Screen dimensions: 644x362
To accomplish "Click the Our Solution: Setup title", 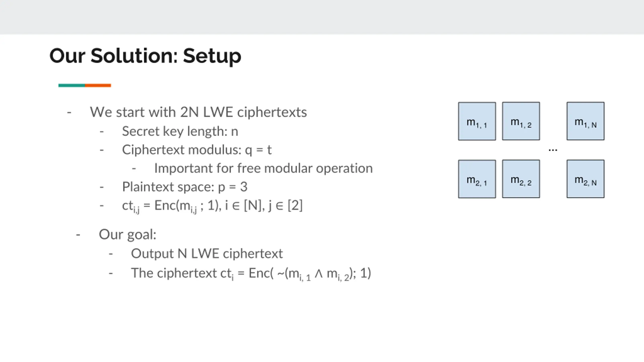I will [145, 56].
